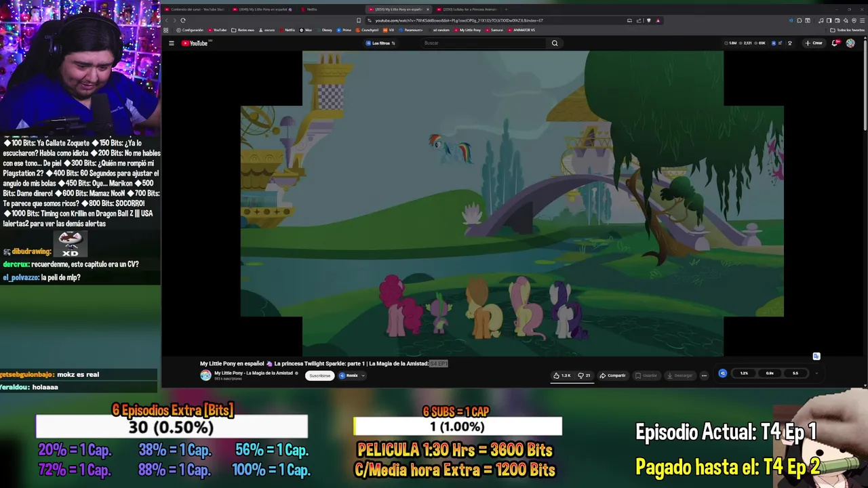Open ViX bookmark
The width and height of the screenshot is (868, 488).
(389, 30)
